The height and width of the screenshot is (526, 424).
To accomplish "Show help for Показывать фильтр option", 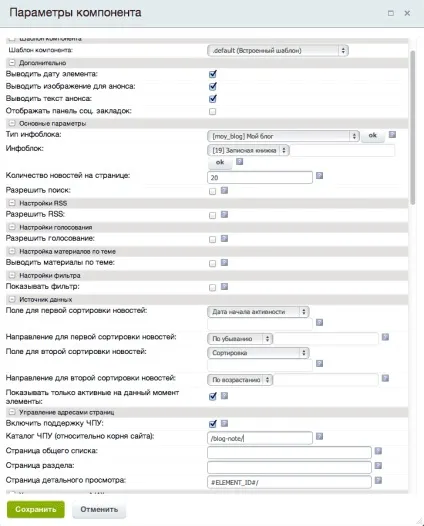I will point(224,286).
